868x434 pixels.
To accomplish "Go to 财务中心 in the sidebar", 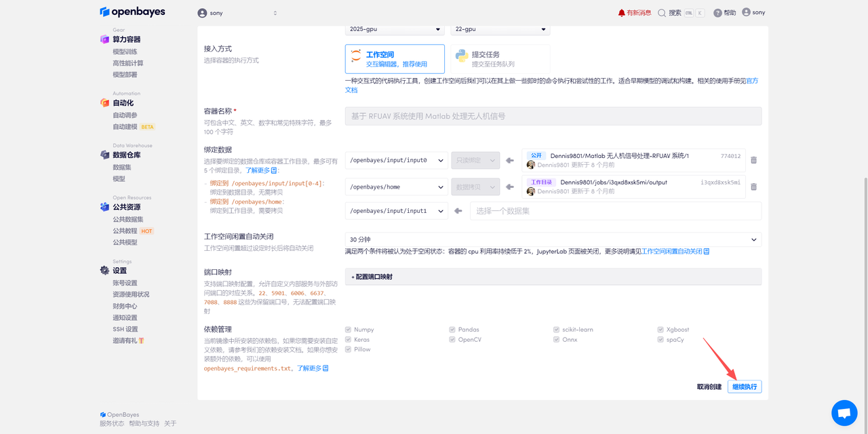I will (x=125, y=306).
